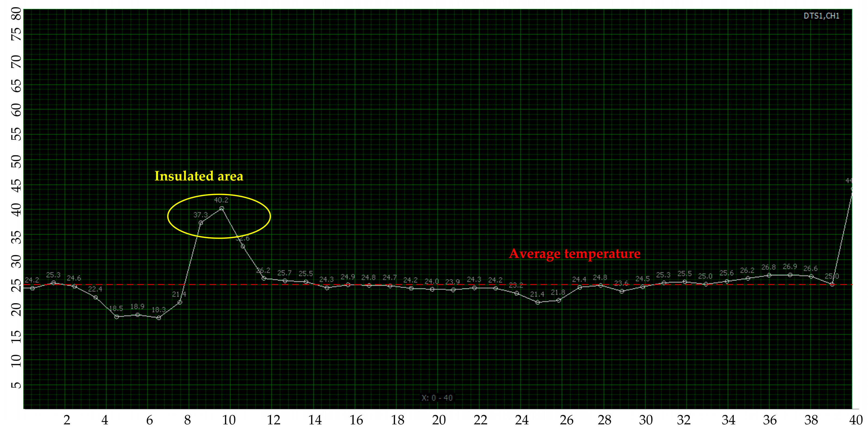Click the yellow Insulated area text annotation
868x433 pixels.
tap(199, 176)
